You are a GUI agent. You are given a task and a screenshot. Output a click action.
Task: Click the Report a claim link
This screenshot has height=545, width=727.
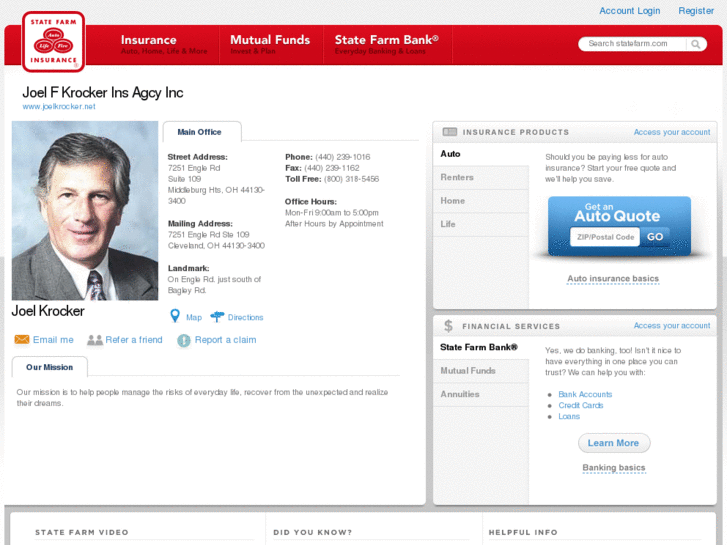pos(225,340)
